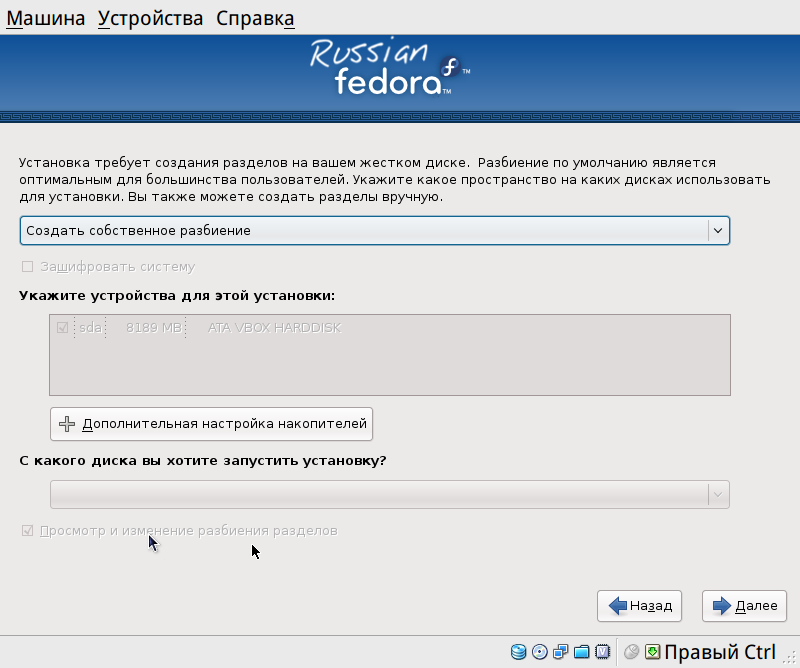Click the Назад button
800x668 pixels.
click(639, 606)
